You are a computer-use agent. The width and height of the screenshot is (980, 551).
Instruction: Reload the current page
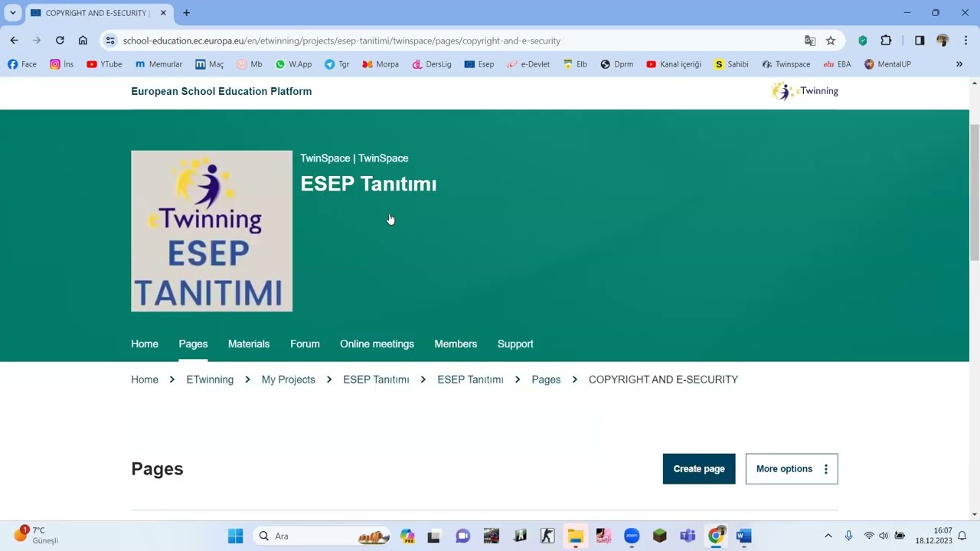coord(60,41)
